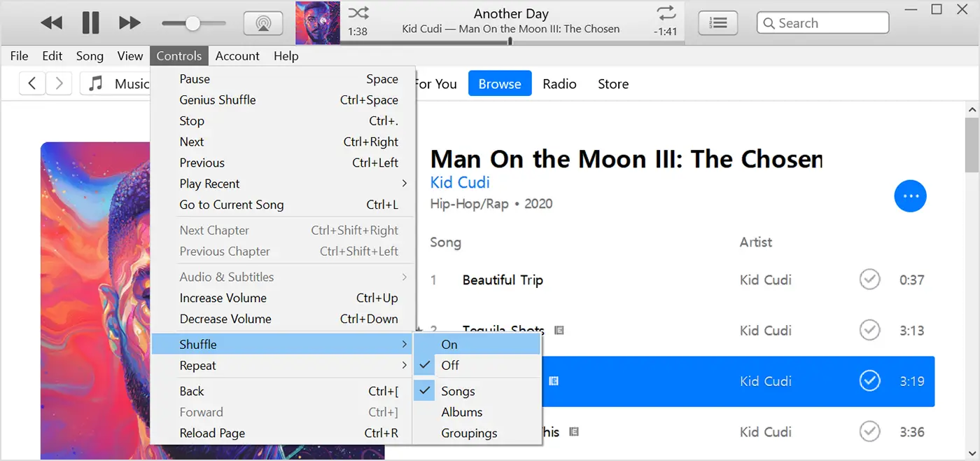Open the album options with the ellipsis button

pos(910,196)
